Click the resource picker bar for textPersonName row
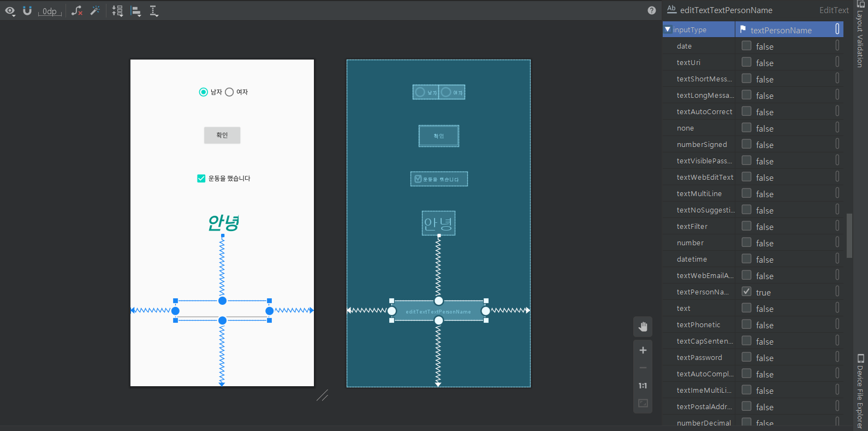This screenshot has width=868, height=431. coord(837,292)
